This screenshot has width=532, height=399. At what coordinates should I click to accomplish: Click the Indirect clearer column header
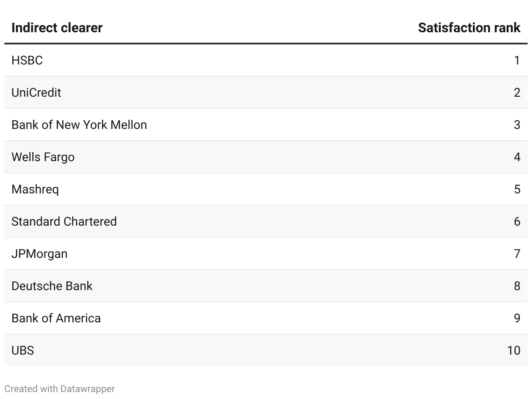(57, 28)
